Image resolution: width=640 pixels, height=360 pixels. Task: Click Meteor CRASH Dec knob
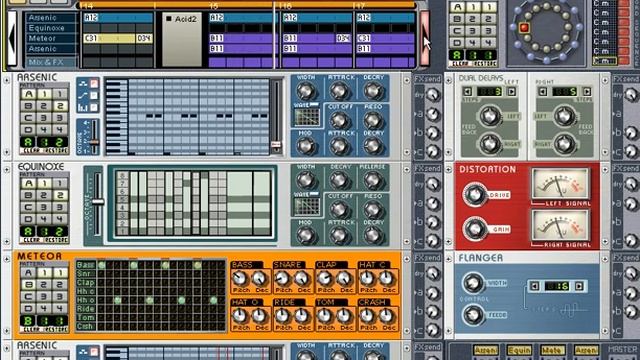[x=387, y=316]
